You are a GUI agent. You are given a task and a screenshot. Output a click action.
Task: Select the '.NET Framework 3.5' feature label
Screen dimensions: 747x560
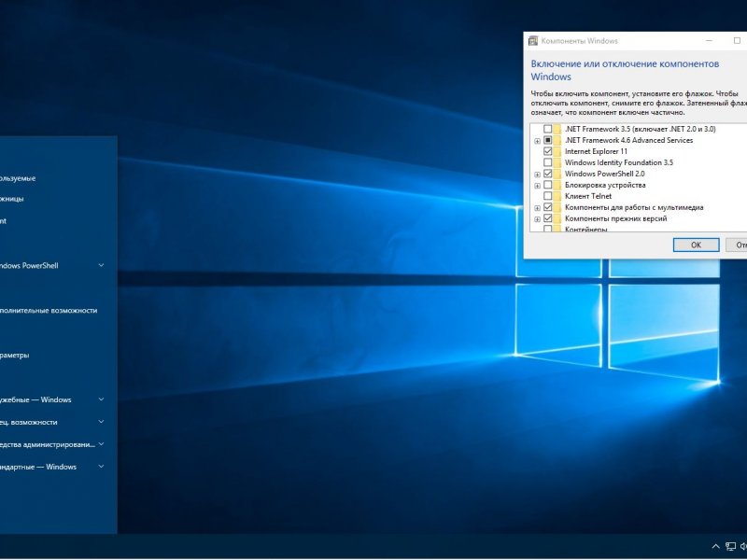point(641,129)
